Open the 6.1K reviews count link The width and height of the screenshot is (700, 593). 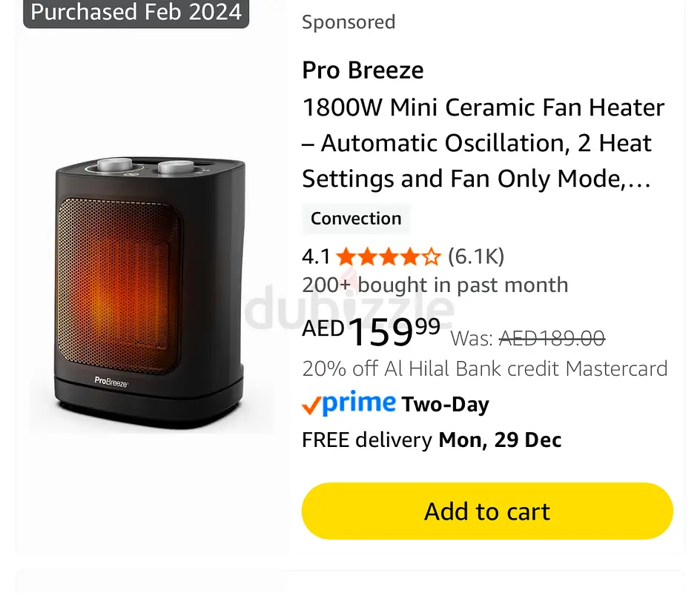476,256
